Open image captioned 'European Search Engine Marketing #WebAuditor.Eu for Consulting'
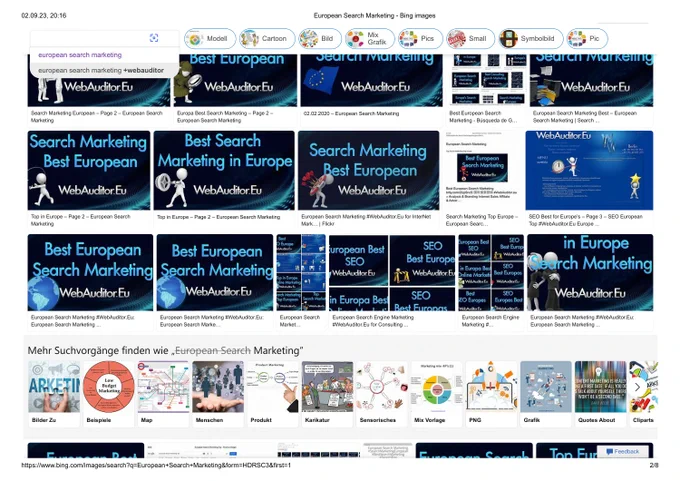680x481 pixels. pyautogui.click(x=392, y=272)
